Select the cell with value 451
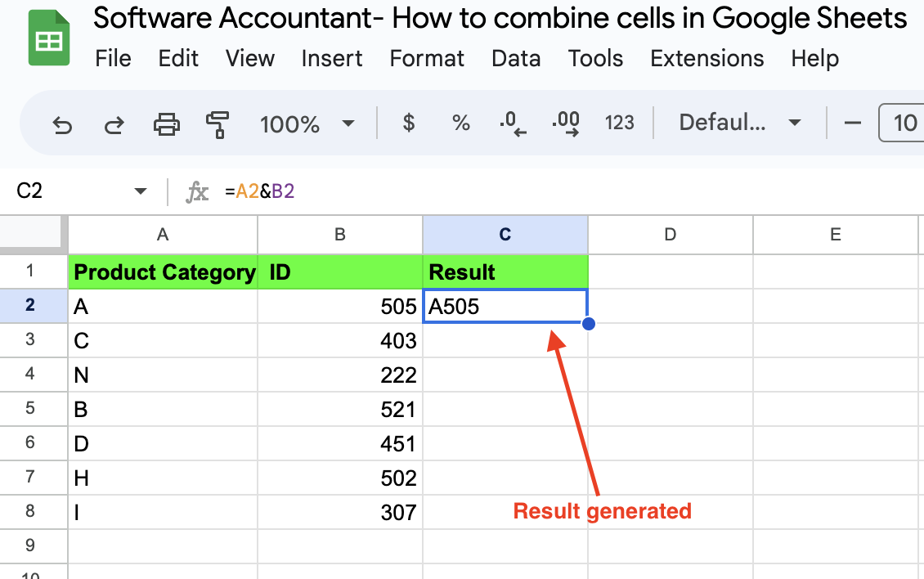 point(340,443)
